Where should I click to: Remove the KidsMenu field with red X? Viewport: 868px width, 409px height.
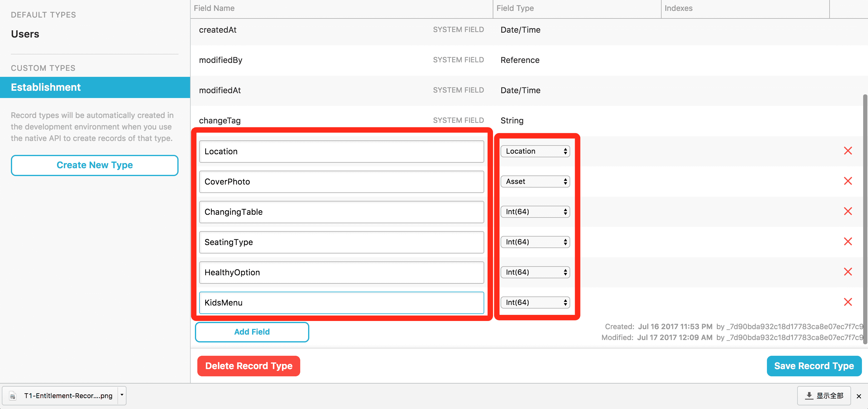(848, 302)
